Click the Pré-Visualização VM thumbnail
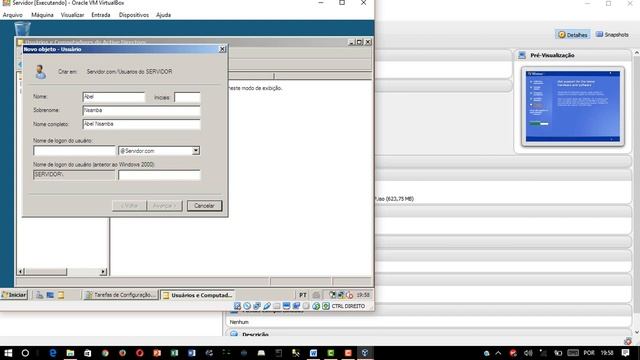Screen dimensions: 640x360 (573, 107)
